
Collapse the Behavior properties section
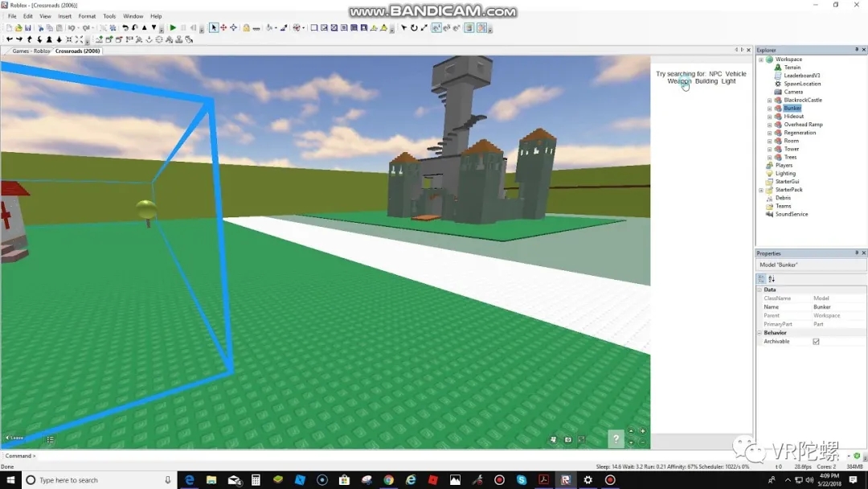759,333
